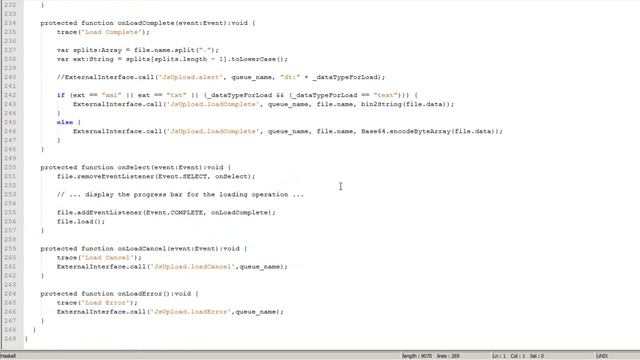640x360 pixels.
Task: Click the trace('Load Cancel') line
Action: click(x=99, y=258)
